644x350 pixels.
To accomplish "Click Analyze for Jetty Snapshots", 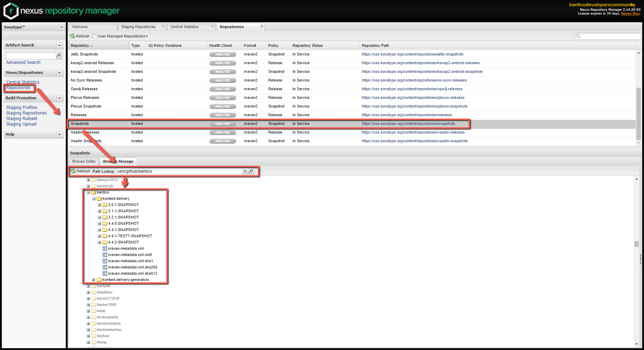I will click(x=223, y=54).
